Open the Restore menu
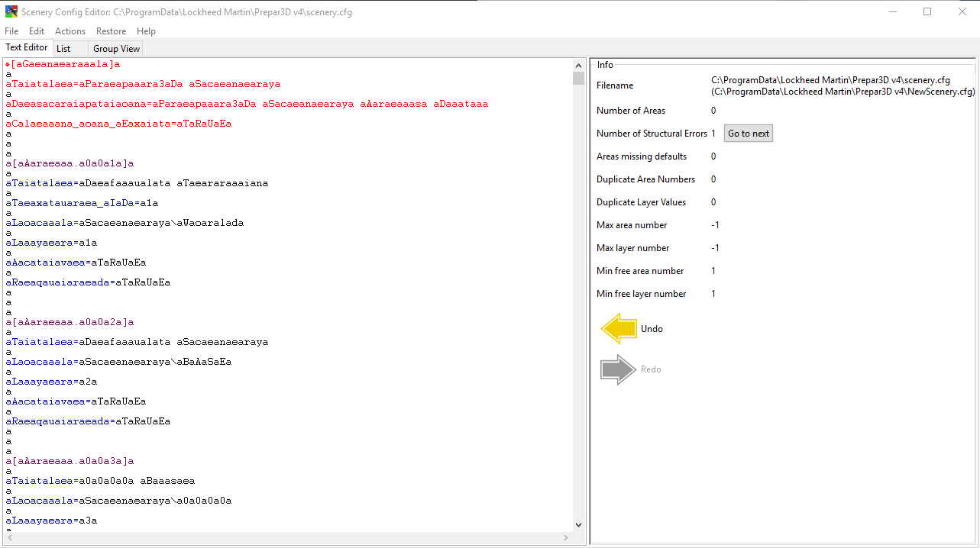980x548 pixels. point(111,31)
